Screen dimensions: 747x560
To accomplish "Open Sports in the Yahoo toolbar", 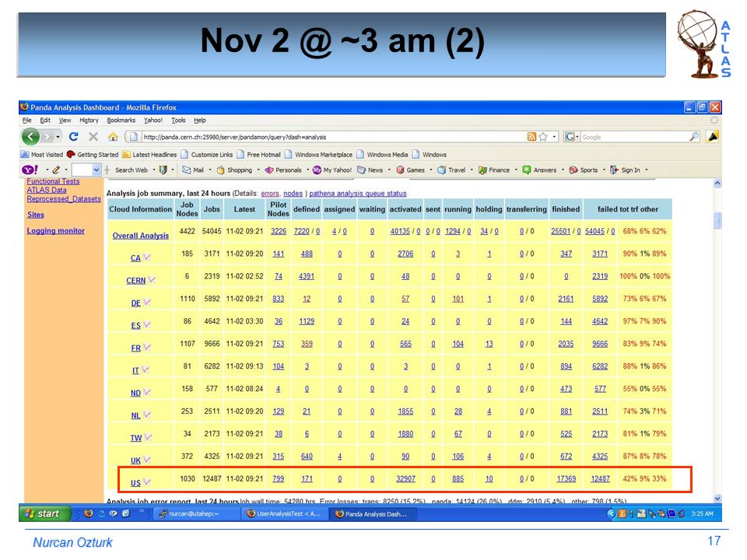I will point(583,170).
